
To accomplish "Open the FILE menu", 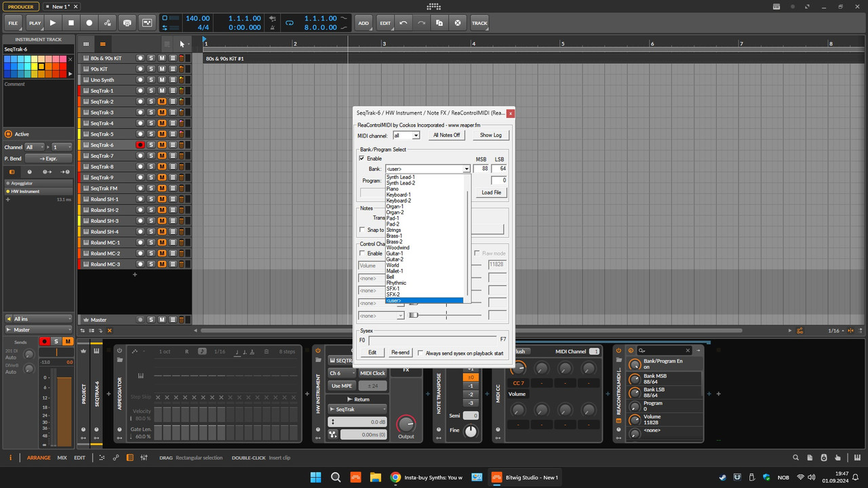I will point(13,22).
